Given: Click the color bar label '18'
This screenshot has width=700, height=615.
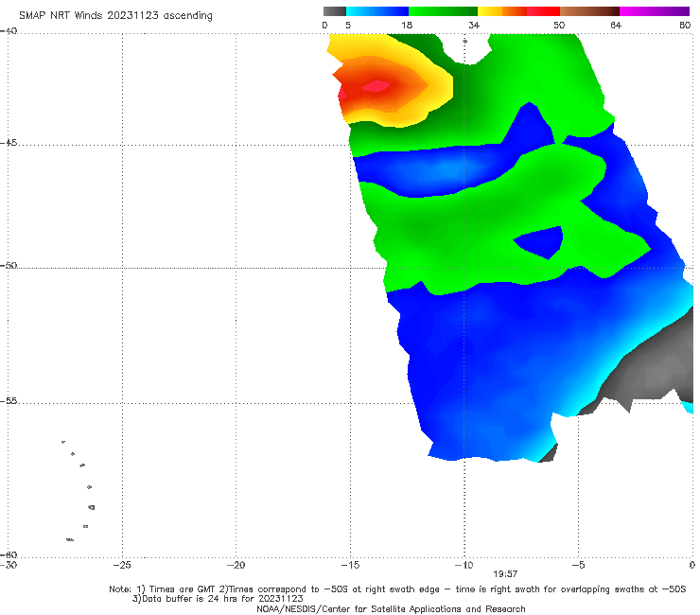Looking at the screenshot, I should 407,25.
